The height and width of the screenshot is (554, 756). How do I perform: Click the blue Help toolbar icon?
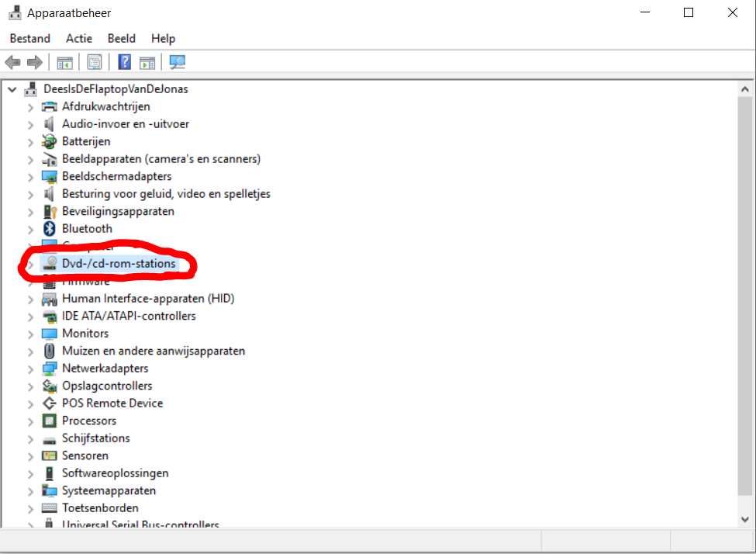pos(124,62)
